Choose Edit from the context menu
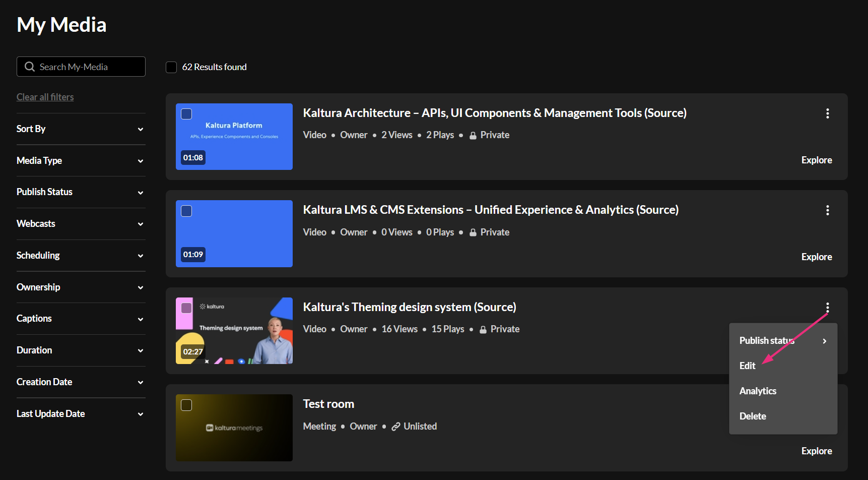The width and height of the screenshot is (868, 480). [783, 366]
